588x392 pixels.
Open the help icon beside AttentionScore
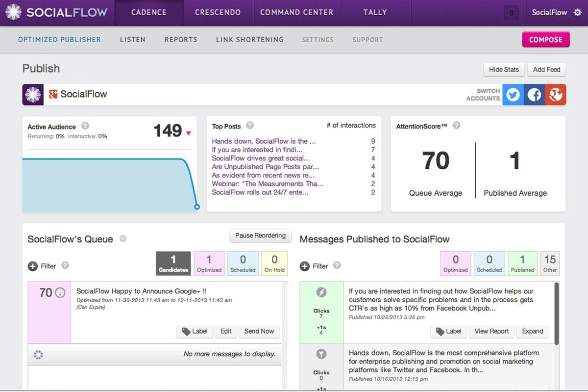(x=456, y=126)
